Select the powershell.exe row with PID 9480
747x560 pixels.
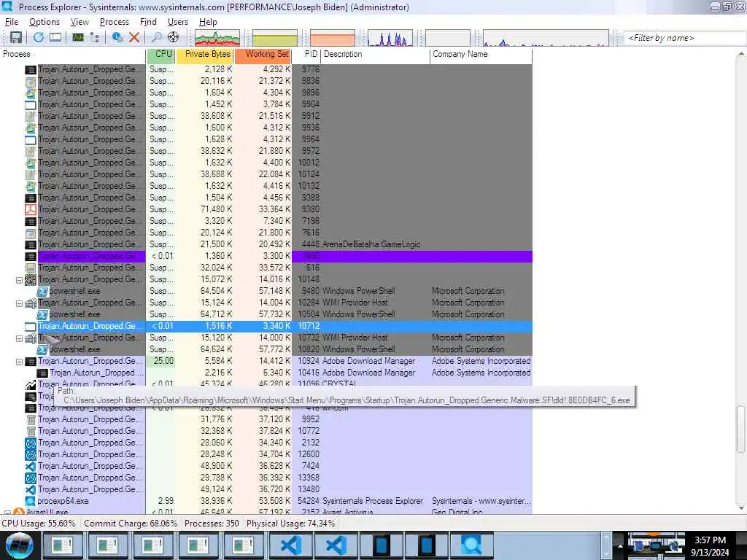266,291
